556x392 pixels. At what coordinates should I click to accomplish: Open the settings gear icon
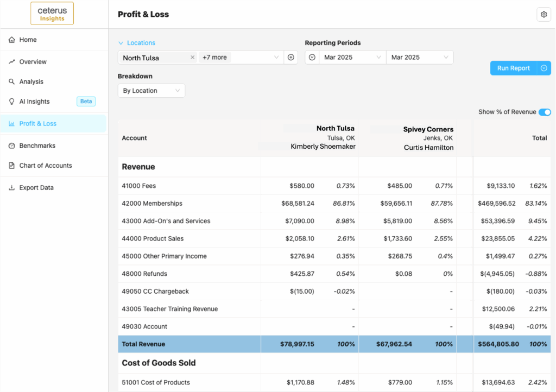(544, 15)
